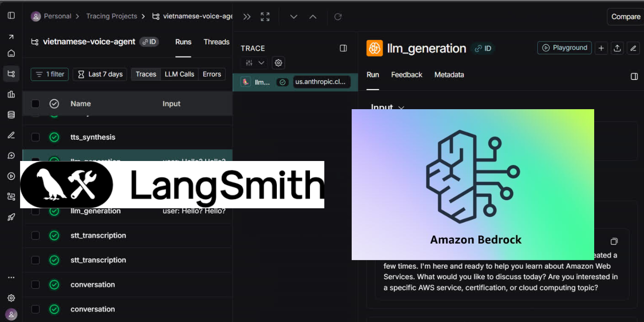Open the Metadata tab
Screen dimensions: 644x322
(x=449, y=75)
